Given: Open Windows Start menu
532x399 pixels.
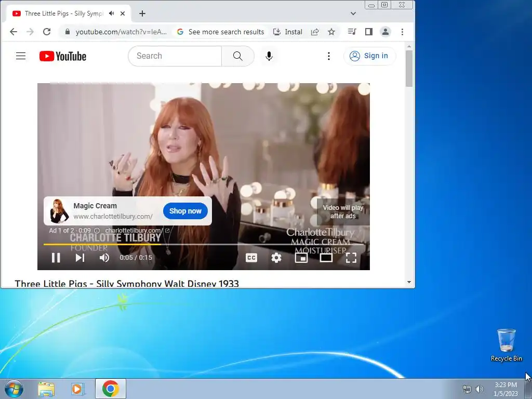Looking at the screenshot, I should point(14,389).
